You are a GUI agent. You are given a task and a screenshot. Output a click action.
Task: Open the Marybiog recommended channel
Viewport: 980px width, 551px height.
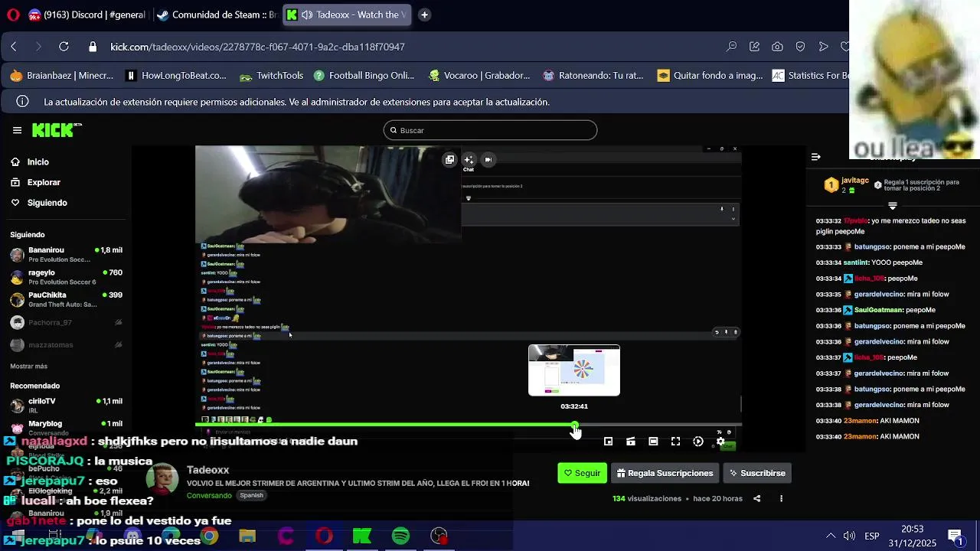tap(66, 427)
